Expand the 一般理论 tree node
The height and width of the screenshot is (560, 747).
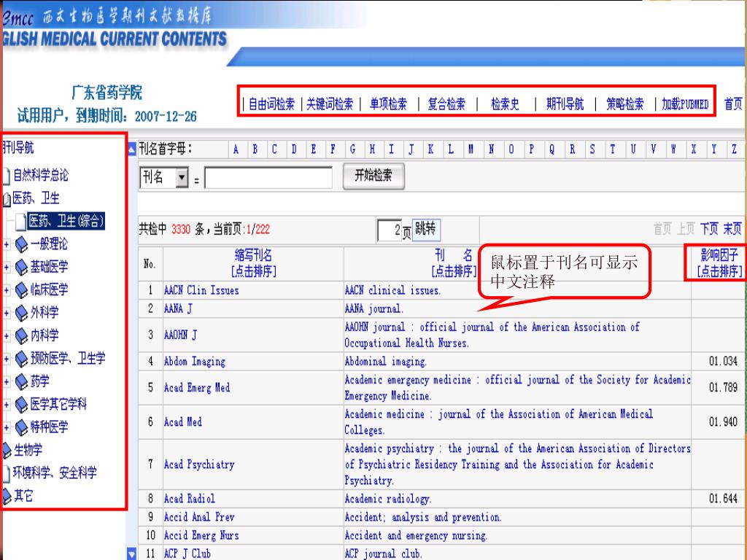tap(6, 244)
